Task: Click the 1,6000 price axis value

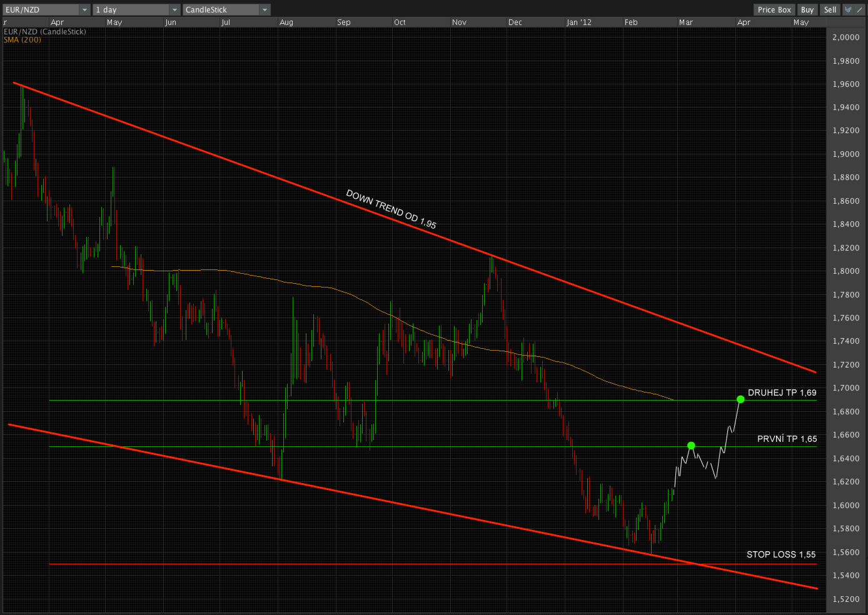Action: click(845, 505)
